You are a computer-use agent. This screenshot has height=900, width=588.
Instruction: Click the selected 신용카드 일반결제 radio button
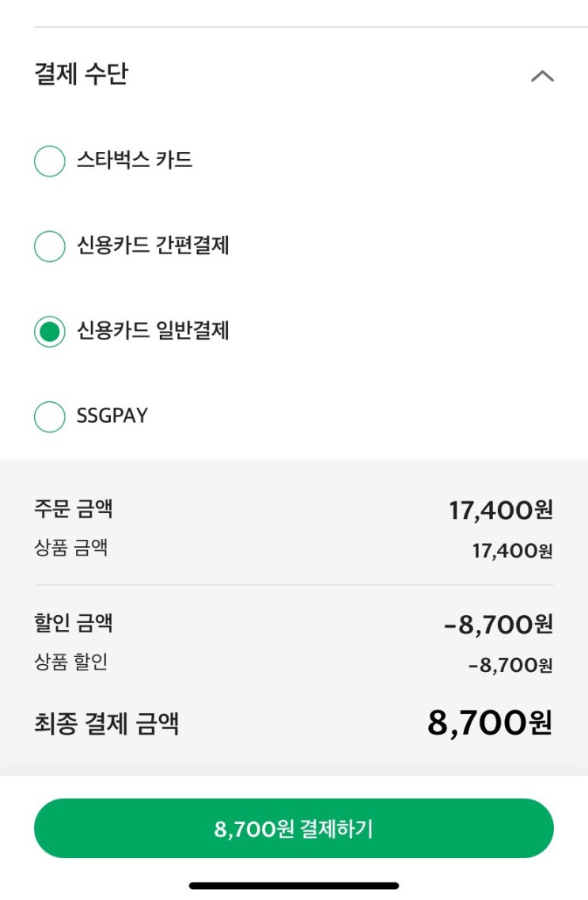[x=49, y=332]
